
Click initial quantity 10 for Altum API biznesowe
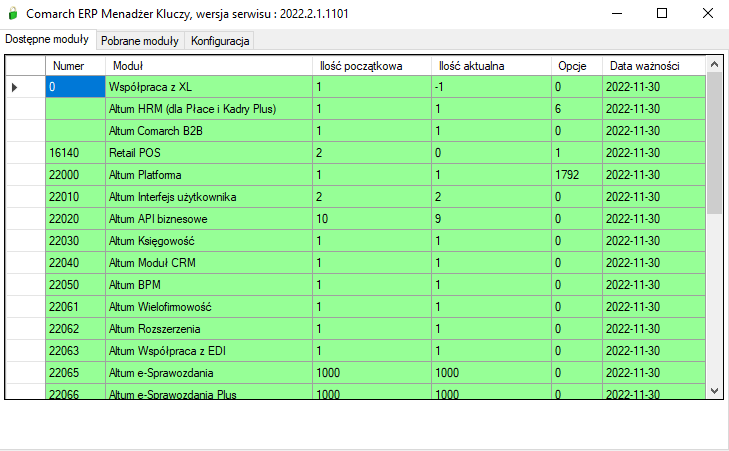pyautogui.click(x=372, y=219)
